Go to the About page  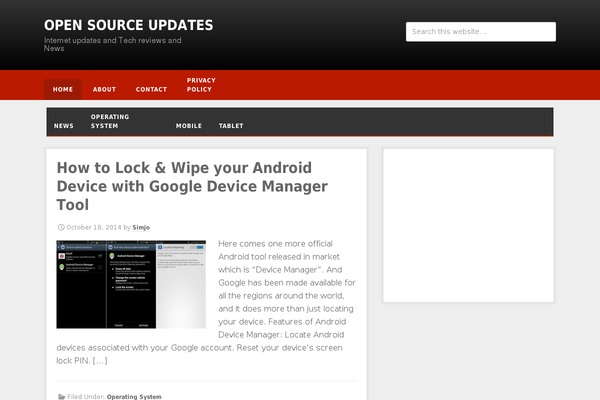pos(104,89)
